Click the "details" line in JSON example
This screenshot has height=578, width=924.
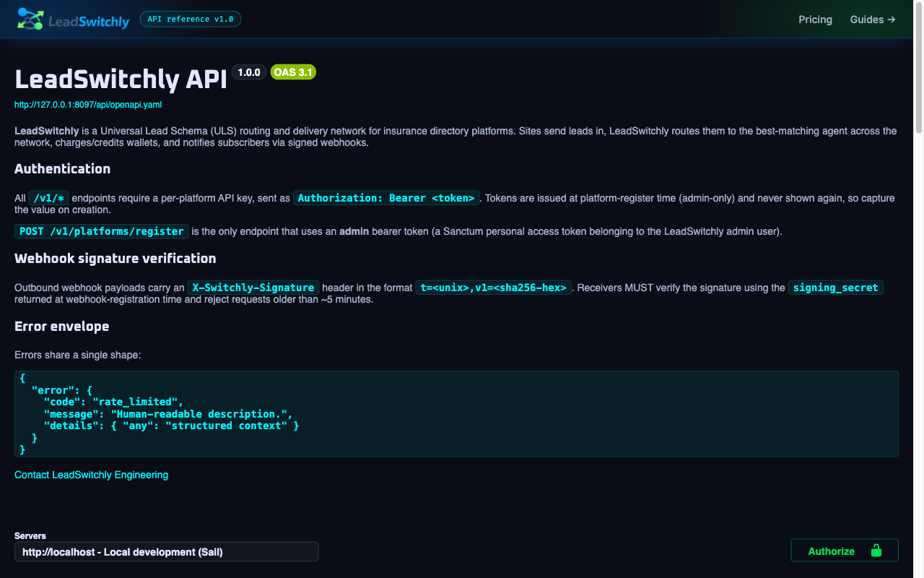171,426
